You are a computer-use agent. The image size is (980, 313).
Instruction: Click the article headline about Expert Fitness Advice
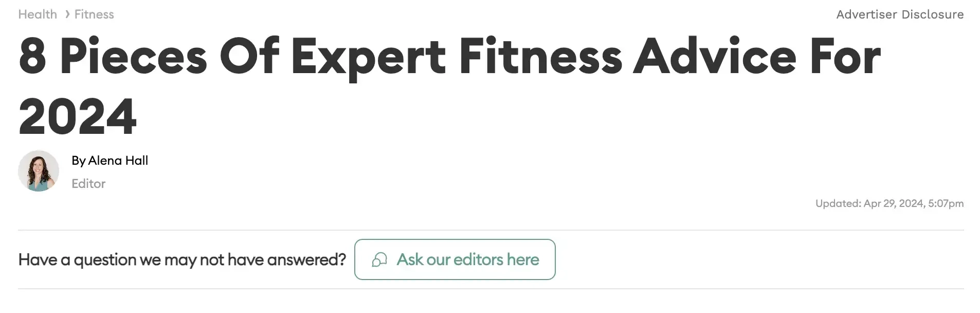[449, 57]
